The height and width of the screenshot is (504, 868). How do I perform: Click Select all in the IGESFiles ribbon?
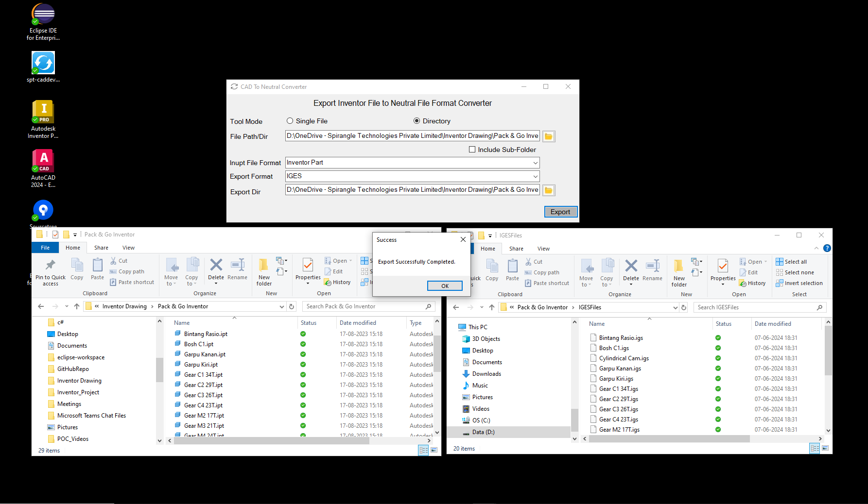click(x=791, y=262)
